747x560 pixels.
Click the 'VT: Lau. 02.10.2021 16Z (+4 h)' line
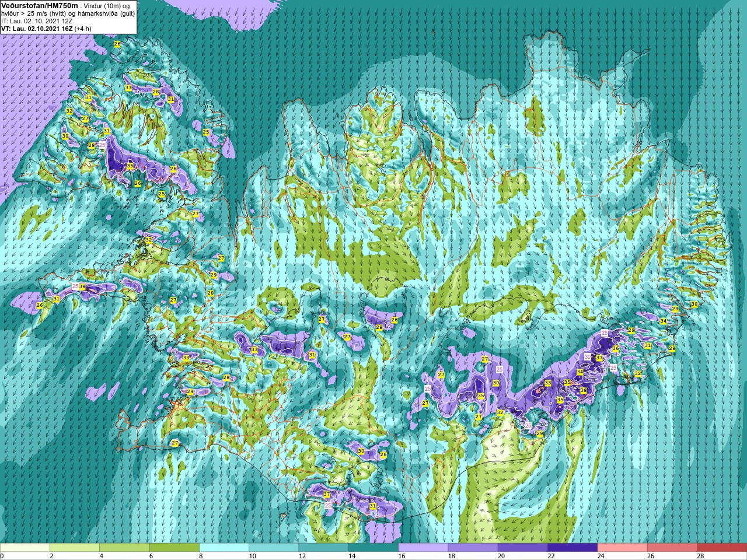coord(45,29)
